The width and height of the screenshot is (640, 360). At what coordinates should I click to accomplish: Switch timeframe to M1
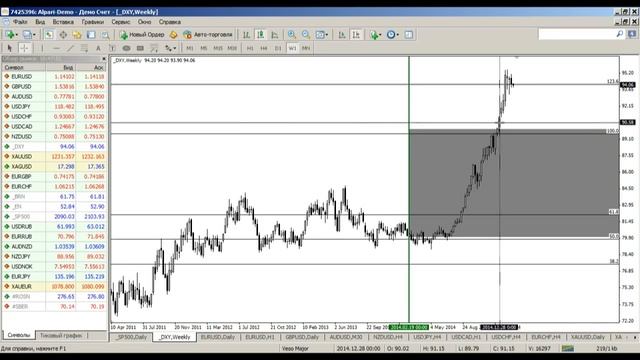190,48
